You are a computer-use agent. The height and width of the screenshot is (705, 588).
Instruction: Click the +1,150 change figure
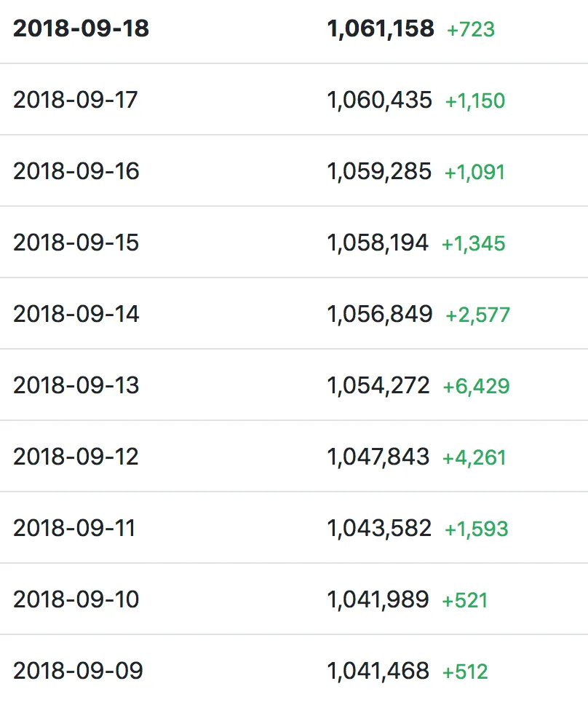coord(474,101)
